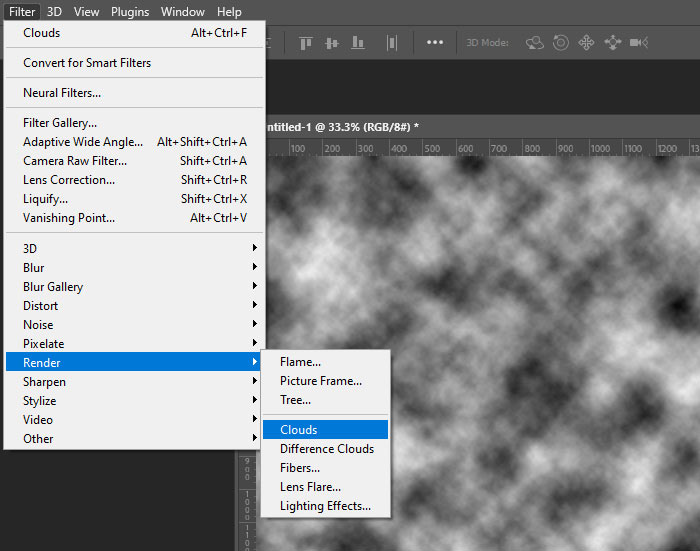Viewport: 700px width, 551px height.
Task: Select the 3D zoom video camera icon
Action: pyautogui.click(x=639, y=43)
